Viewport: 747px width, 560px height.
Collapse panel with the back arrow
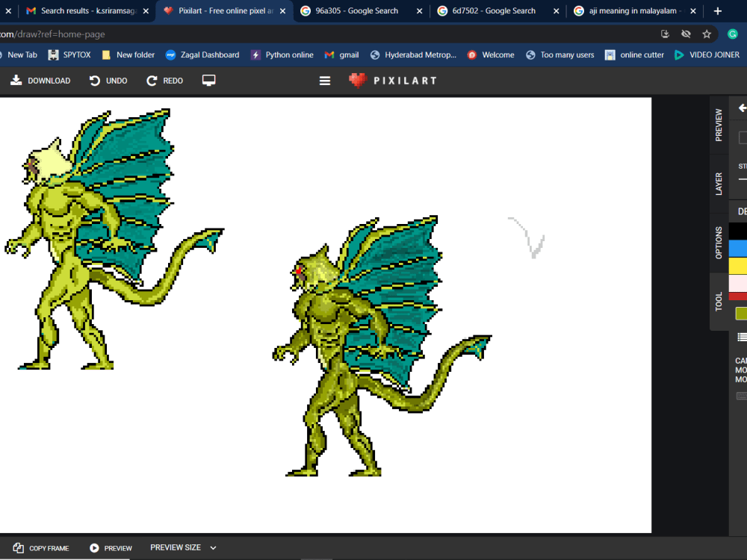(x=742, y=108)
